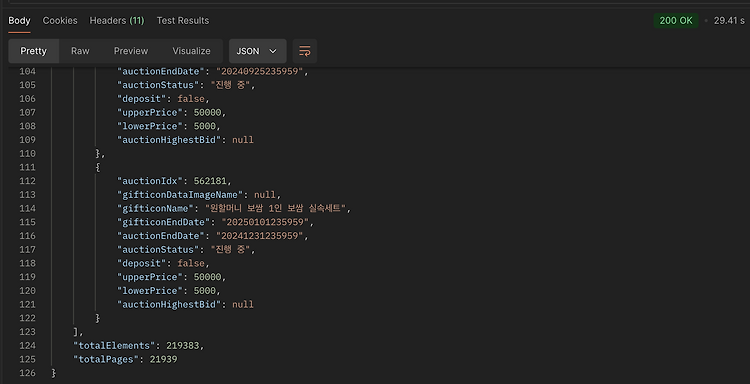Open the JSON format dropdown
Viewport: 750px width, 384px height.
pos(257,51)
